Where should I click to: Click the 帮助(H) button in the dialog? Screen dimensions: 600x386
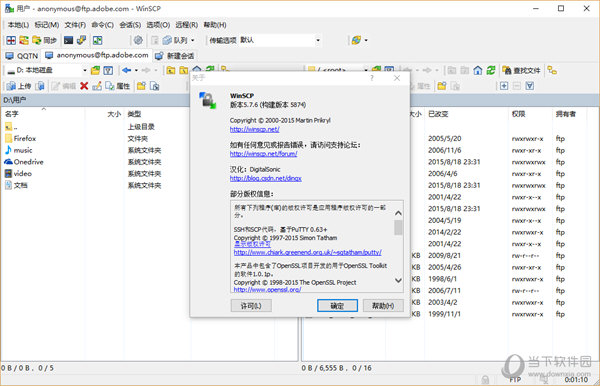[383, 306]
